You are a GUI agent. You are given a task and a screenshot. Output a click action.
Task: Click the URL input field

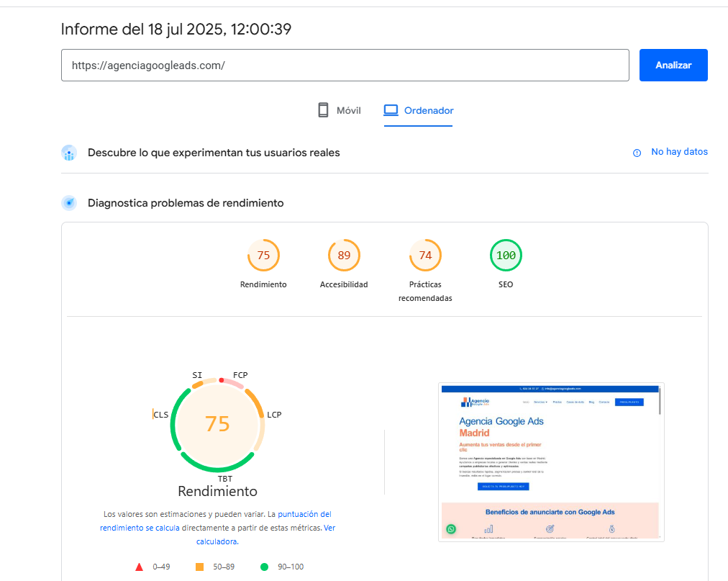pyautogui.click(x=345, y=65)
